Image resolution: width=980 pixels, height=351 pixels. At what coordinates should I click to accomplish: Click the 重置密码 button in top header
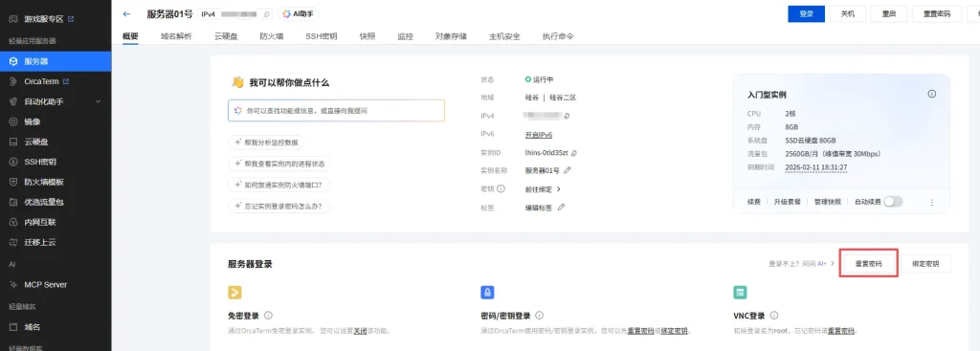pos(938,13)
